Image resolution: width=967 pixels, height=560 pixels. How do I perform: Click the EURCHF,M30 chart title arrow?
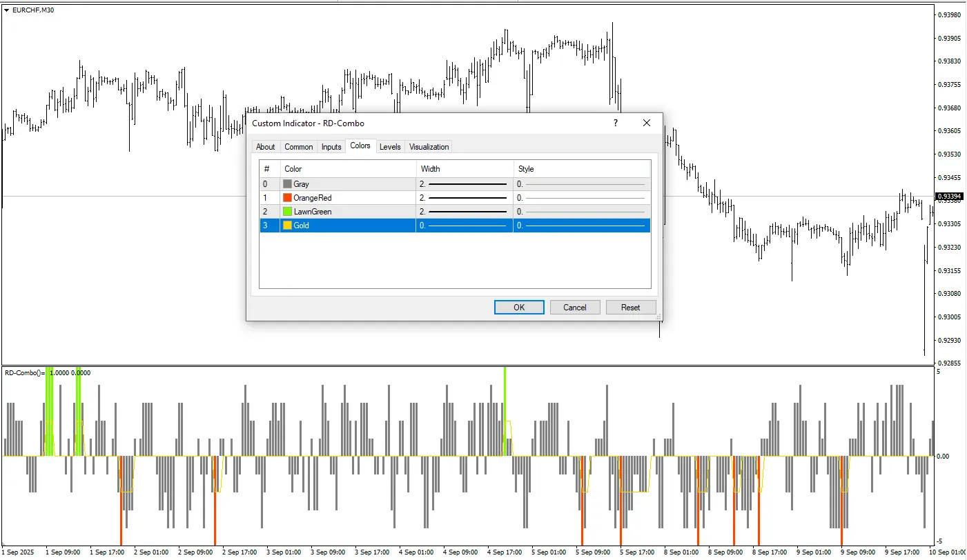click(x=7, y=10)
